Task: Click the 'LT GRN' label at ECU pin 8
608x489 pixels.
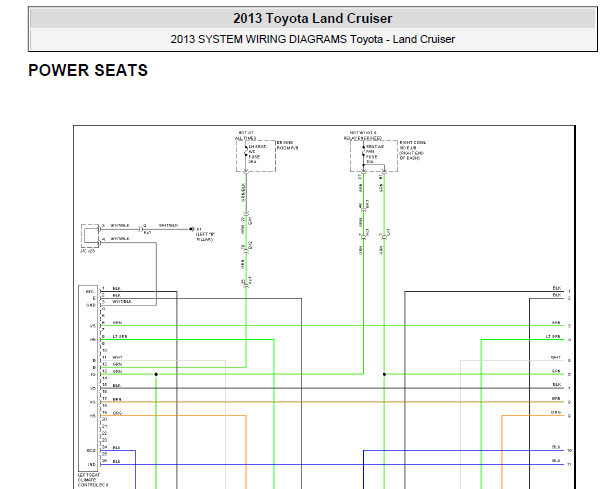Action: (120, 336)
